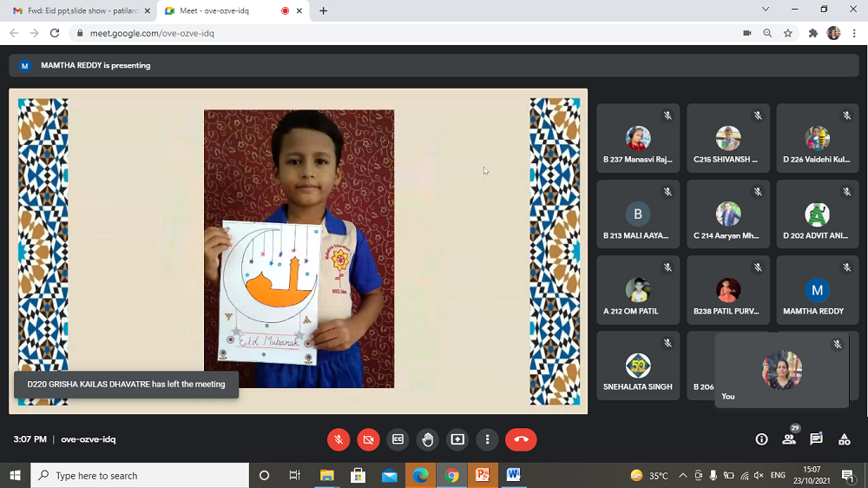The height and width of the screenshot is (488, 868).
Task: Open Meet's three-dot more options menu
Action: [x=488, y=439]
